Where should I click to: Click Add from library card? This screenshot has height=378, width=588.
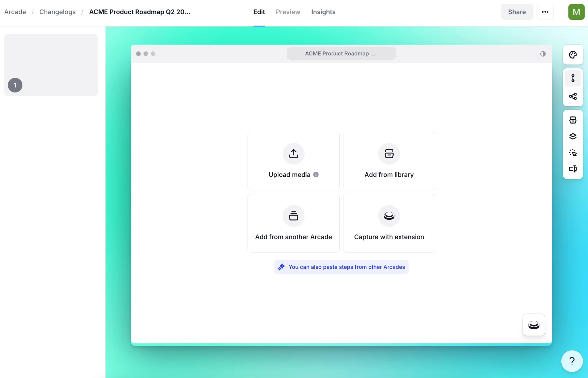389,161
